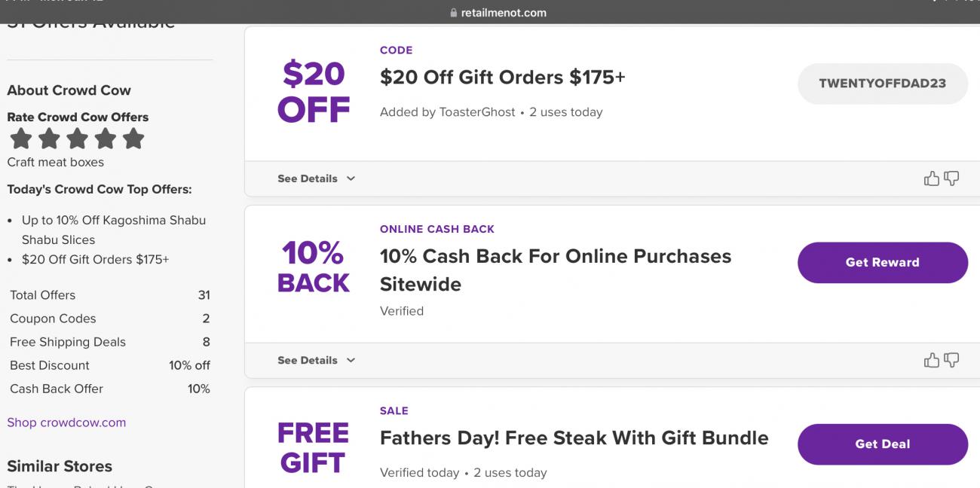Screen dimensions: 980x488
Task: Click the retailmenot.com address bar
Action: (x=503, y=13)
